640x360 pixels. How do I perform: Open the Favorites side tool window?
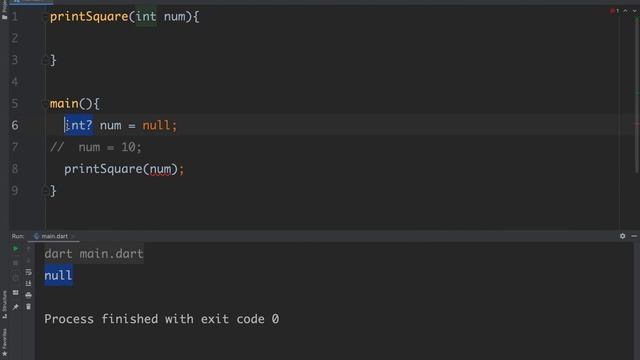(x=4, y=342)
